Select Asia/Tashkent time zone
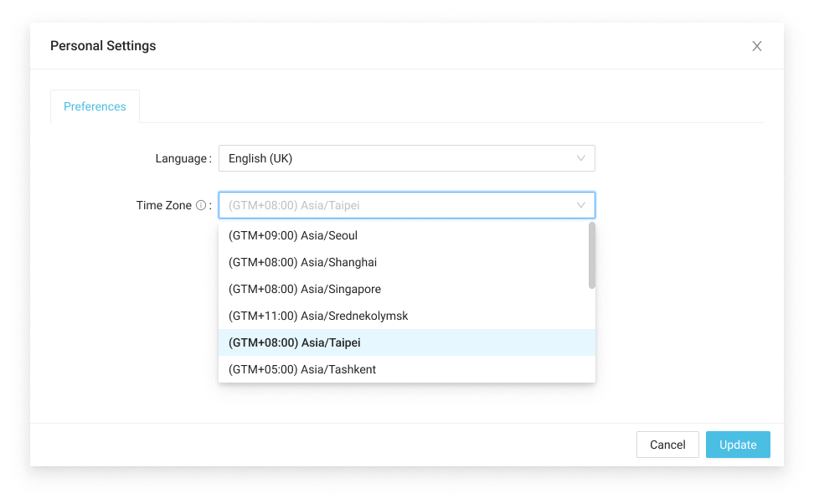This screenshot has width=814, height=504. click(406, 369)
